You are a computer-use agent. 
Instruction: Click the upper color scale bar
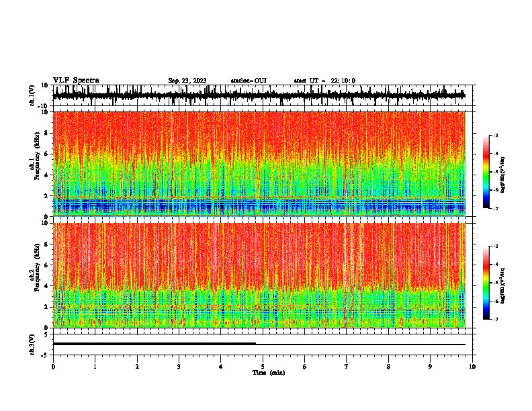[486, 172]
